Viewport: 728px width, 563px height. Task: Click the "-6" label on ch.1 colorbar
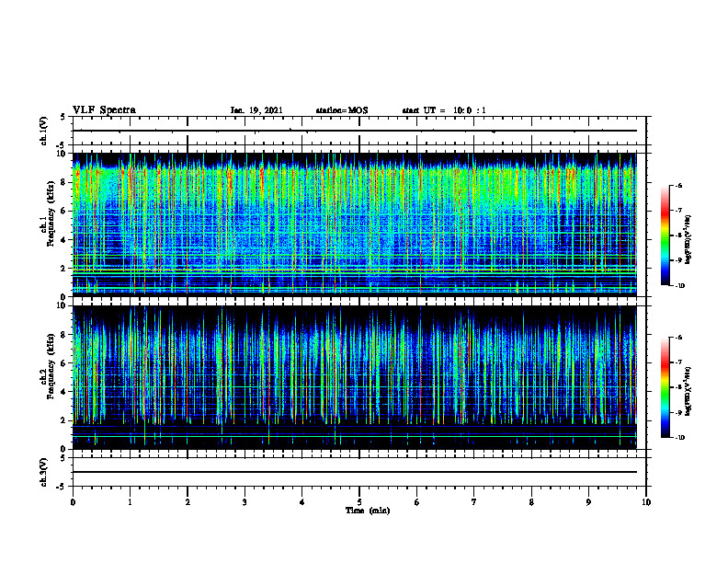[678, 186]
